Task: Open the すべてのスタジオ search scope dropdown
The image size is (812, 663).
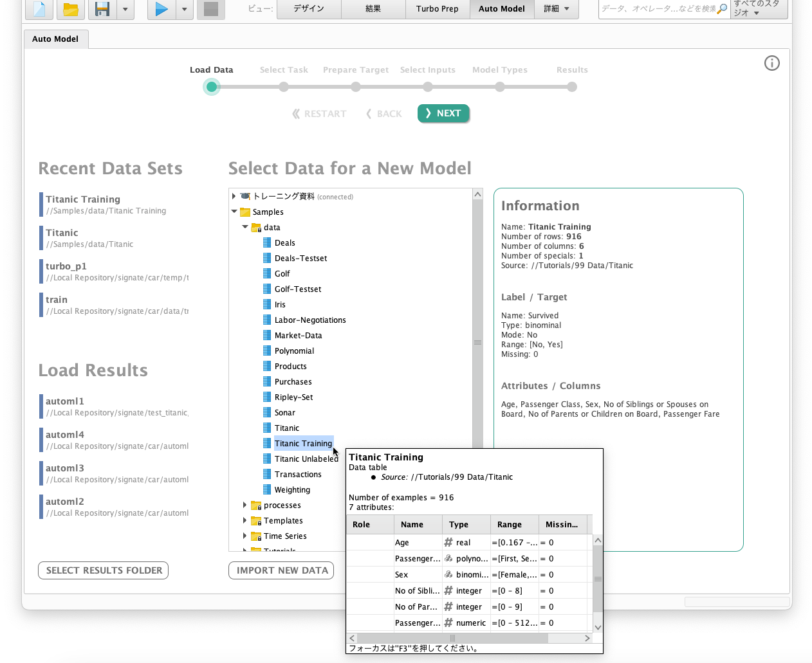Action: click(x=759, y=8)
